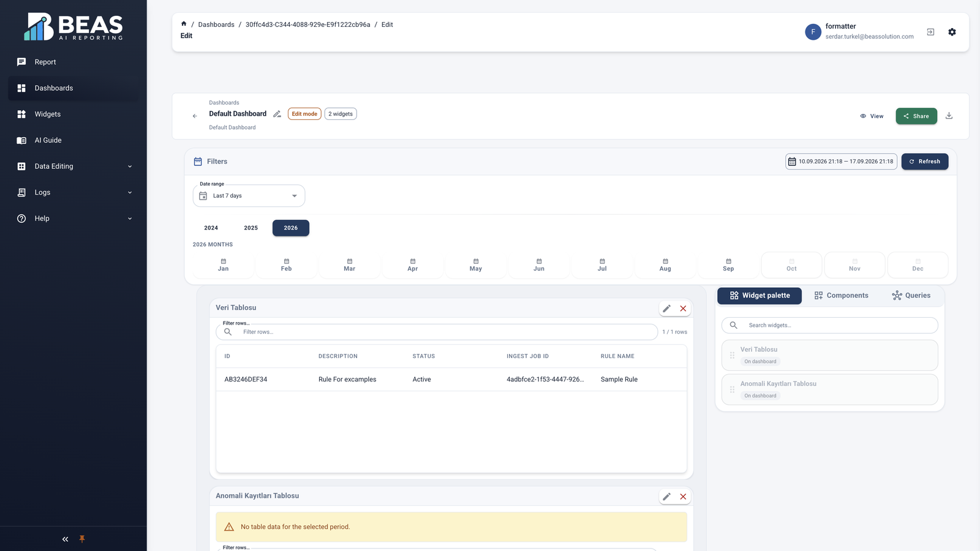Open the Last 7 days dropdown
980x551 pixels.
pyautogui.click(x=249, y=196)
